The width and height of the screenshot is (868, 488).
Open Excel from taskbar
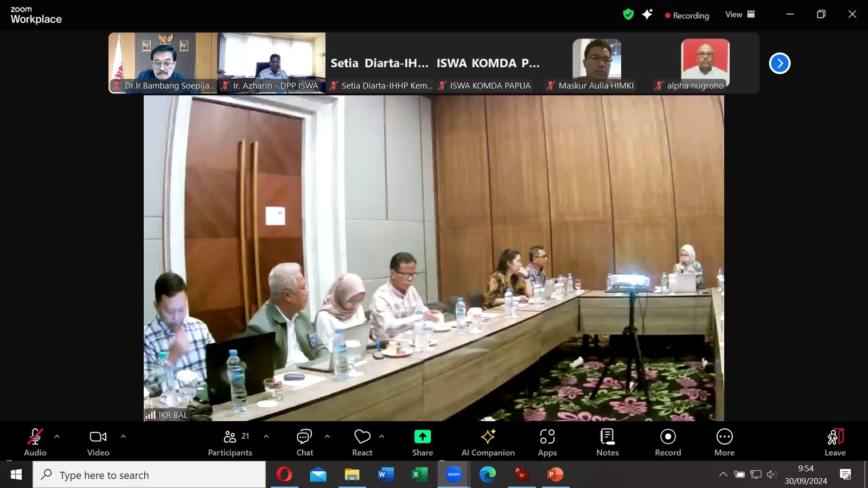tap(419, 475)
